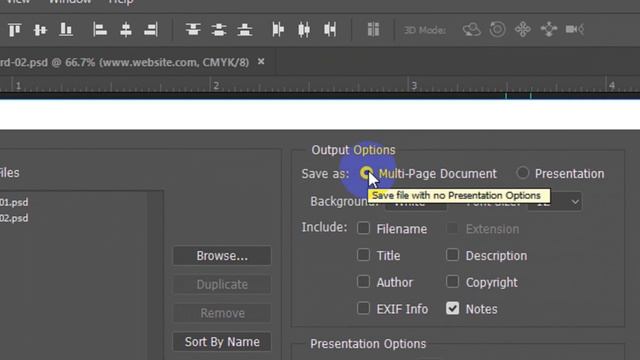Click the Duplicate button
This screenshot has width=640, height=360.
point(222,284)
